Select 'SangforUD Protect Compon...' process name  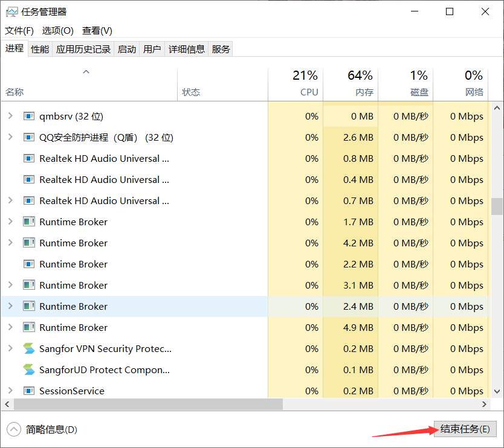coord(105,370)
